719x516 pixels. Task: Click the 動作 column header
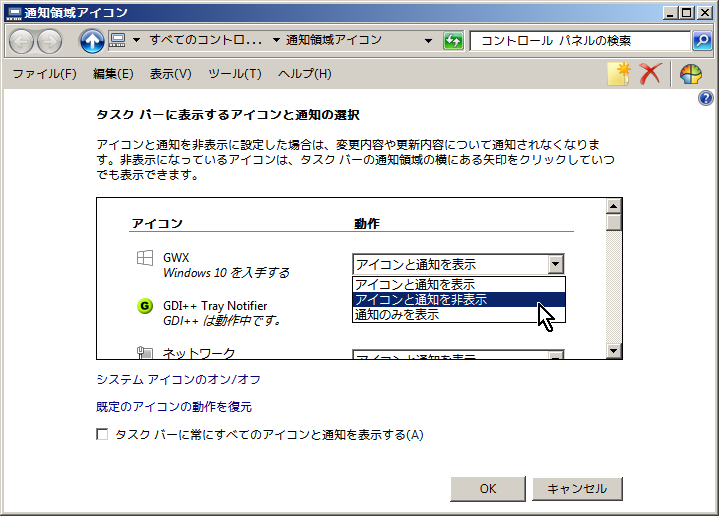click(367, 224)
